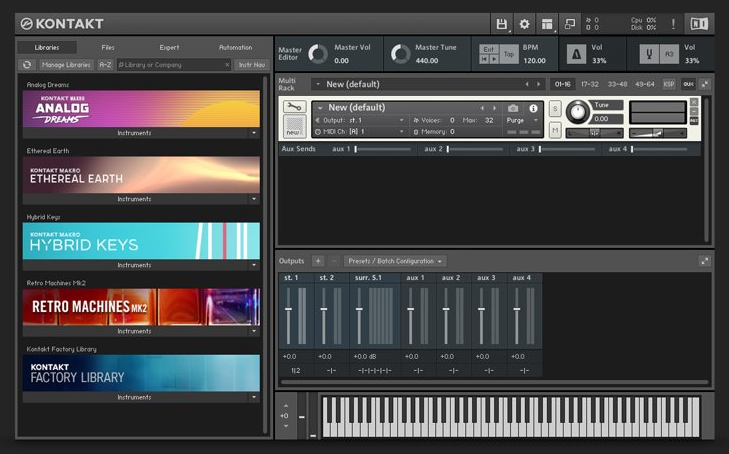Viewport: 729px width, 454px height.
Task: Shift keyboard octave up arrow
Action: [285, 406]
